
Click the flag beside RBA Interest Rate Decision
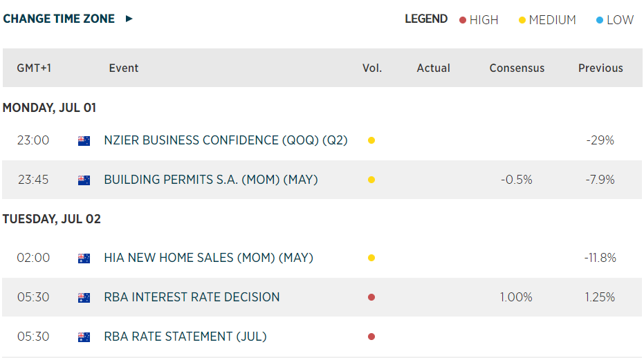click(x=84, y=298)
